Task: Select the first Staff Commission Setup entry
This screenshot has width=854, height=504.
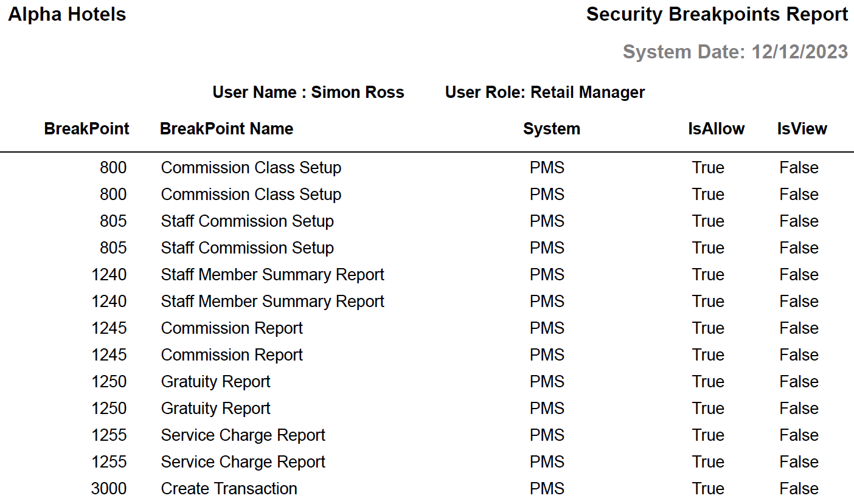Action: [x=247, y=221]
